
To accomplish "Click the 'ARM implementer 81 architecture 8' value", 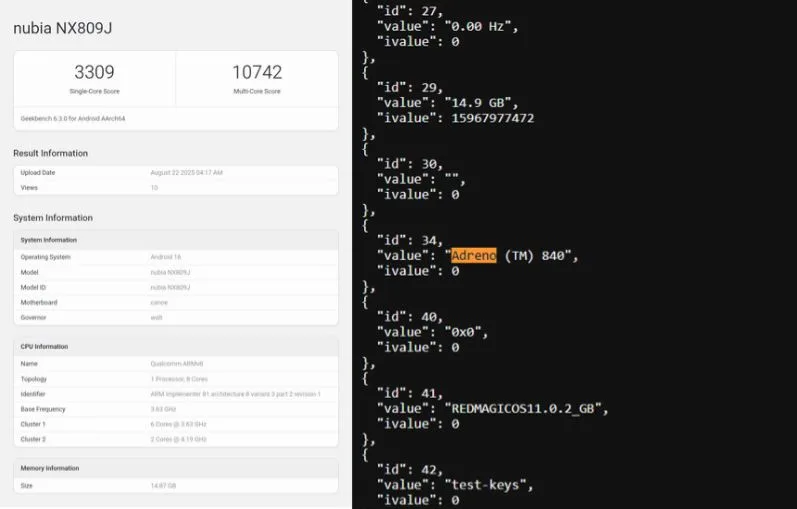I will click(x=235, y=394).
